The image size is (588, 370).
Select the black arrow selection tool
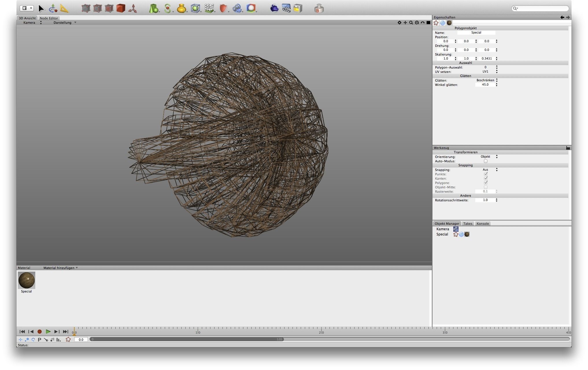[x=41, y=8]
